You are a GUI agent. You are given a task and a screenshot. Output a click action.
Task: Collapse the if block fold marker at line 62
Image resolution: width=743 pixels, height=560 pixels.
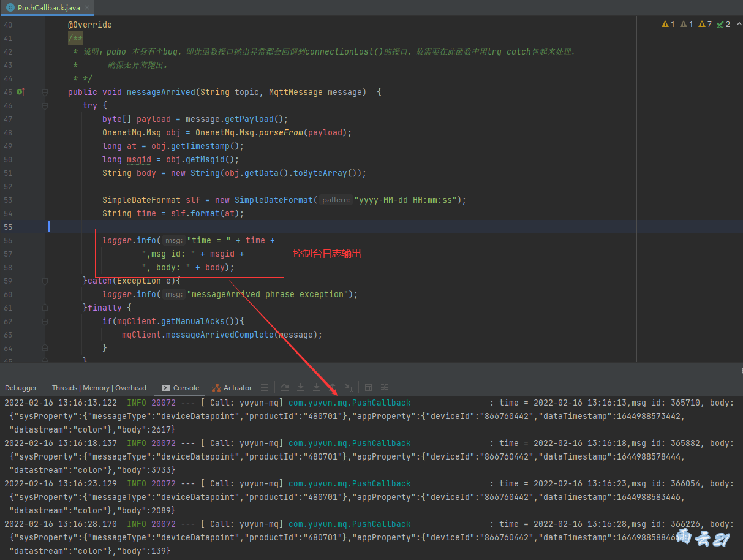coord(45,321)
